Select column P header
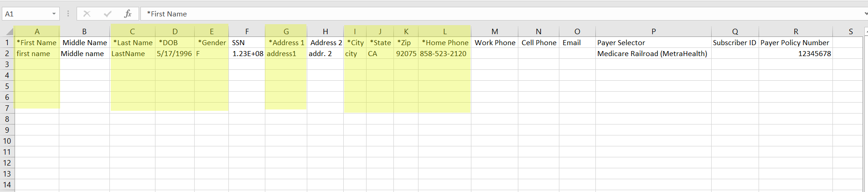This screenshot has height=192, width=868. 653,31
